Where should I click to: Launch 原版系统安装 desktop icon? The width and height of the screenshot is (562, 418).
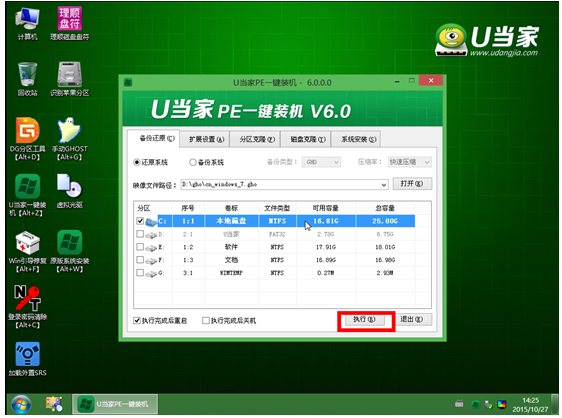pyautogui.click(x=70, y=252)
